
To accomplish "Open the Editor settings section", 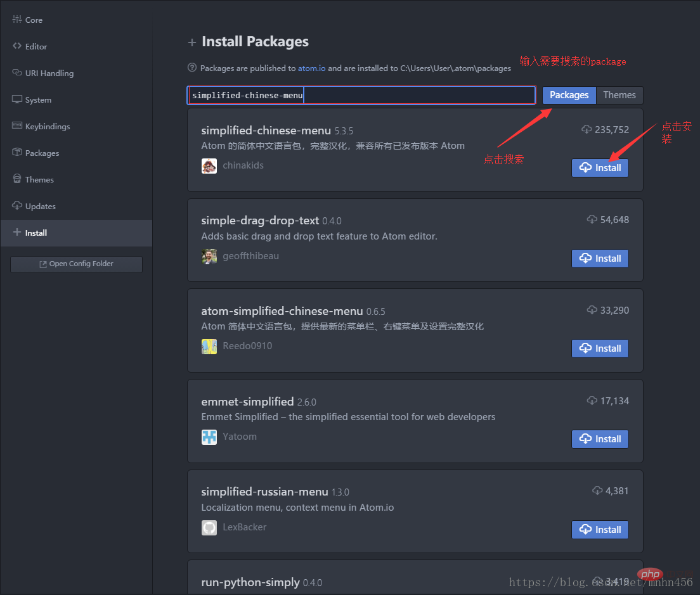I will (x=76, y=46).
